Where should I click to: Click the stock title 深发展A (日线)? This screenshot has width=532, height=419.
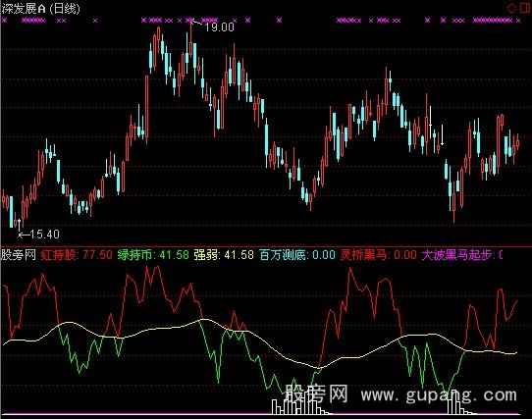(x=40, y=8)
